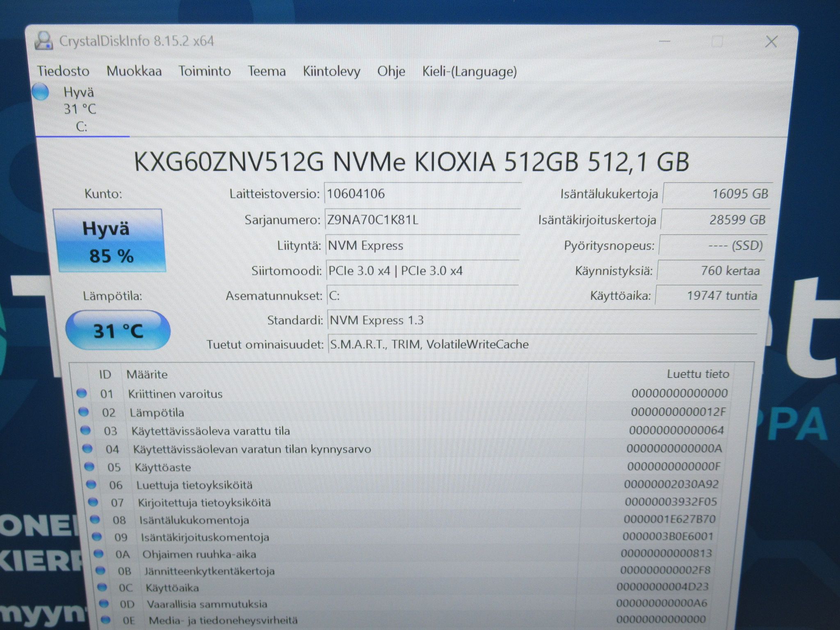Click the status dot of row 09
This screenshot has height=630, width=840.
97,536
